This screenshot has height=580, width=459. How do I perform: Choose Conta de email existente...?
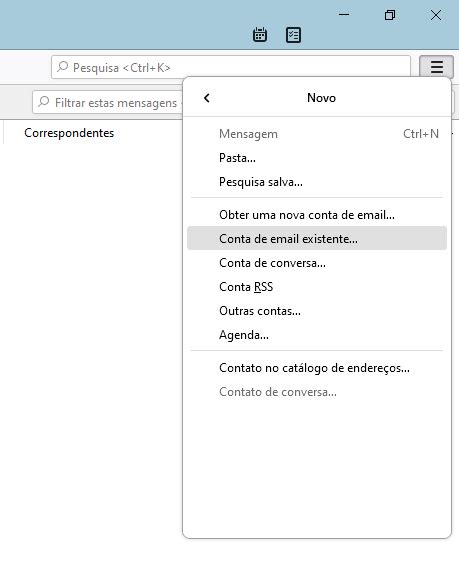click(317, 239)
